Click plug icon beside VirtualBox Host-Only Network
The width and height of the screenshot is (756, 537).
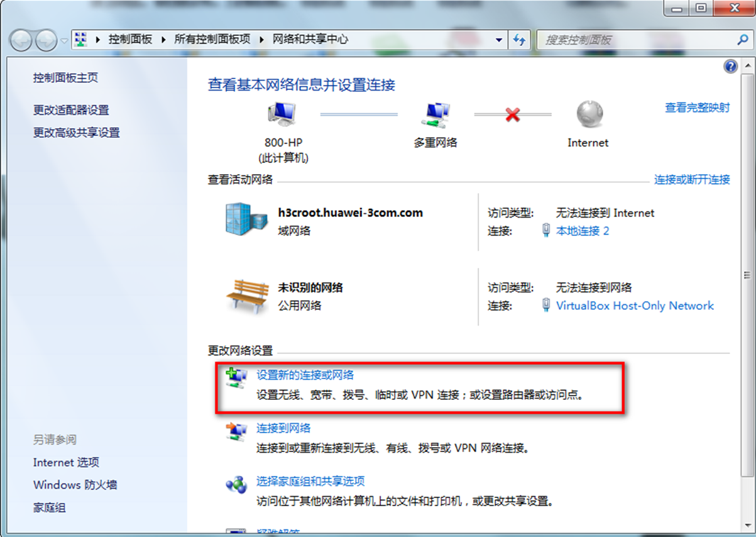tap(546, 306)
